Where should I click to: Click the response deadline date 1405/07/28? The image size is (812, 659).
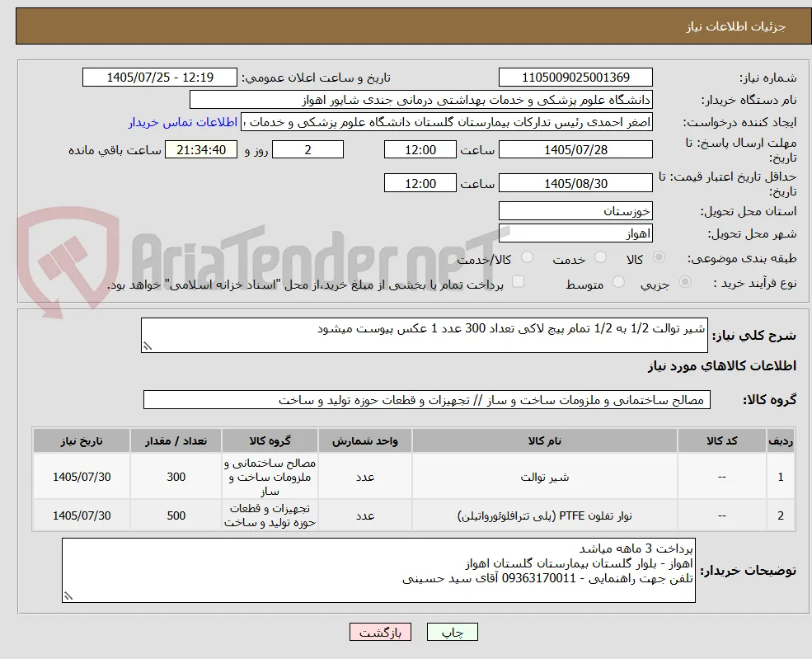[575, 150]
